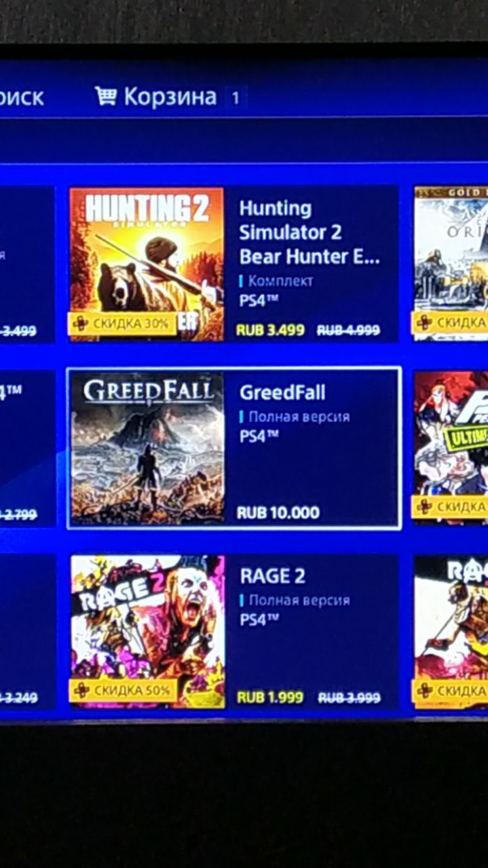Select the GreedFall title text

(x=283, y=393)
